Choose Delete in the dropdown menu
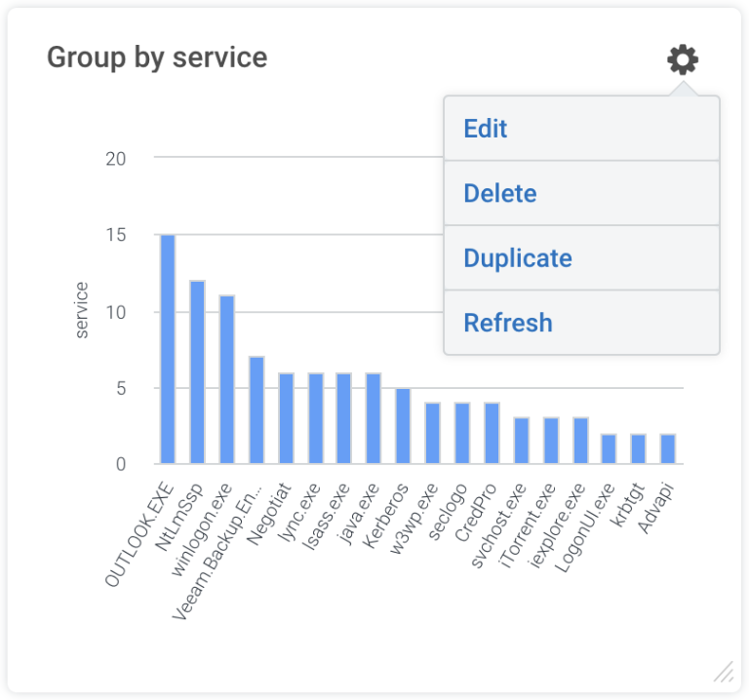 pos(499,193)
